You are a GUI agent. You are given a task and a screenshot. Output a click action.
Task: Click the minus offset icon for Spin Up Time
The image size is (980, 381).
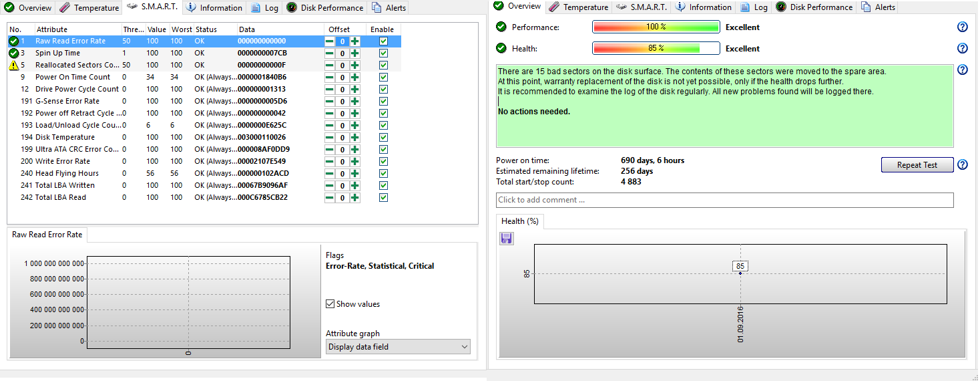(330, 53)
